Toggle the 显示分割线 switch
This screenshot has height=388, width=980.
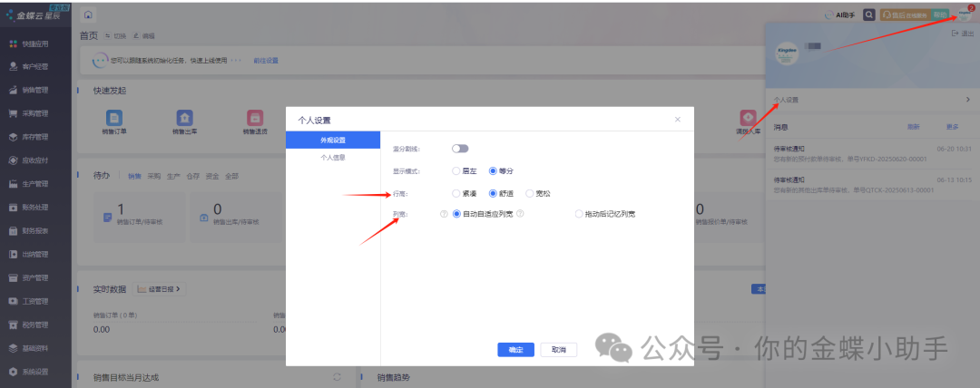tap(460, 148)
